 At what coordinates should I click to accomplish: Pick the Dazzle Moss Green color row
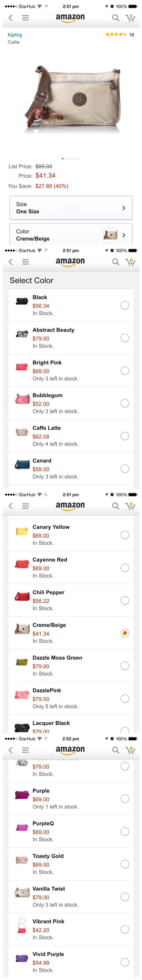(71, 665)
